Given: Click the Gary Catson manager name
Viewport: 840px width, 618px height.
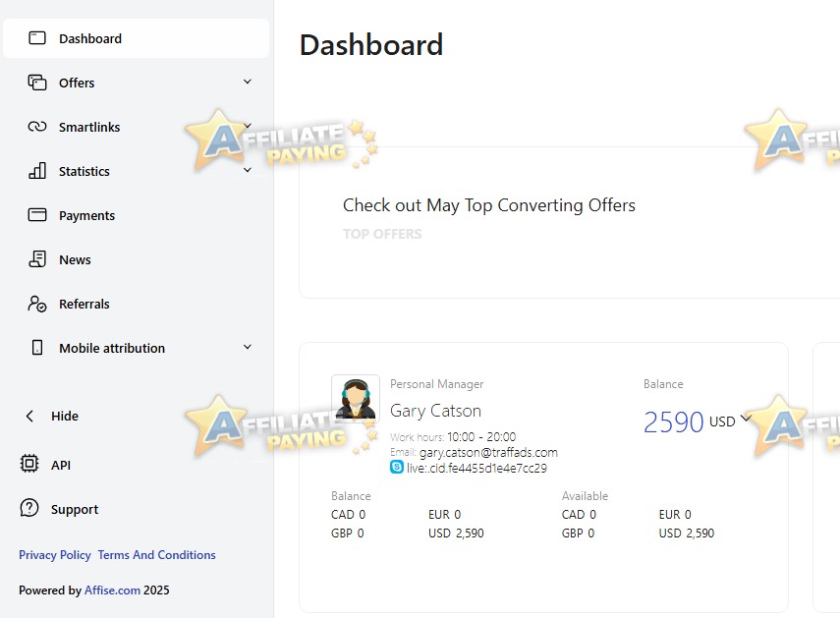Looking at the screenshot, I should tap(435, 411).
